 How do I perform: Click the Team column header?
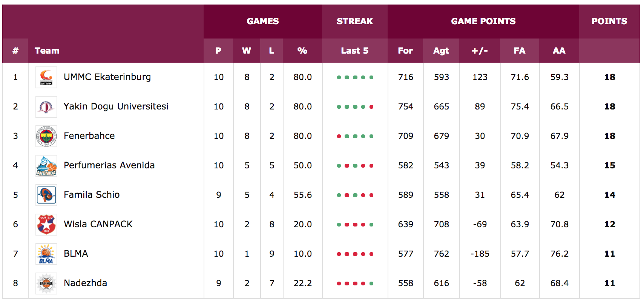click(47, 51)
